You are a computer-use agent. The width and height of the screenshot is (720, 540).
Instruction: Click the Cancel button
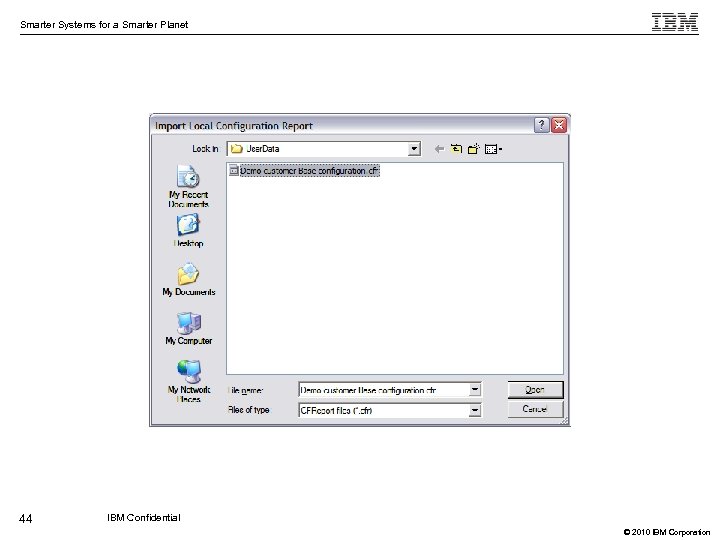(535, 409)
